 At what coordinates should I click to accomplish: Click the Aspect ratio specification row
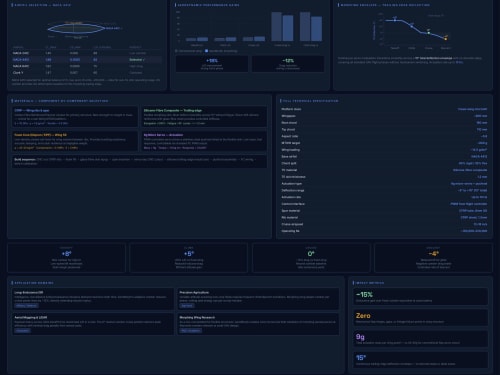(384, 136)
